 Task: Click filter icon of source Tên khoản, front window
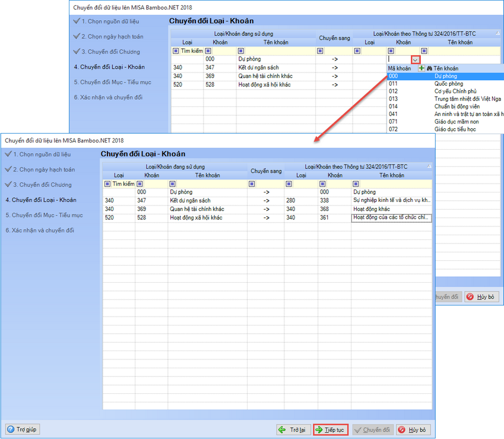(x=172, y=184)
